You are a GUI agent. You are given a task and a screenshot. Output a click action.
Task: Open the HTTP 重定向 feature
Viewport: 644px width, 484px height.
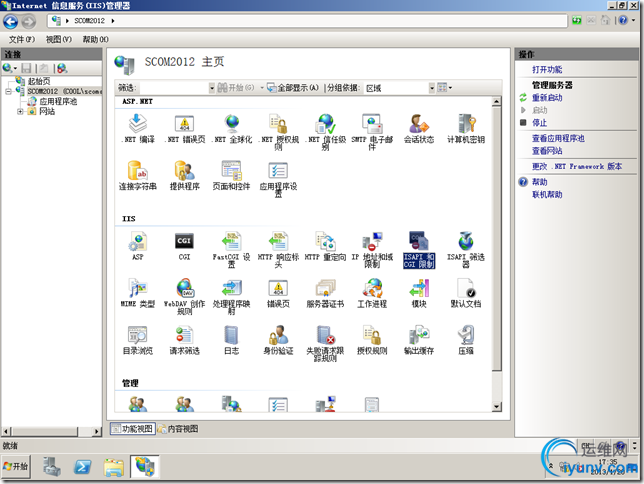click(325, 246)
